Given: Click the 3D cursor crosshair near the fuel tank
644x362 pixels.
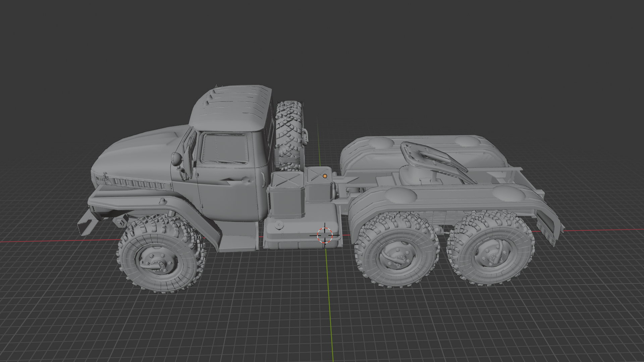Looking at the screenshot, I should pos(325,235).
